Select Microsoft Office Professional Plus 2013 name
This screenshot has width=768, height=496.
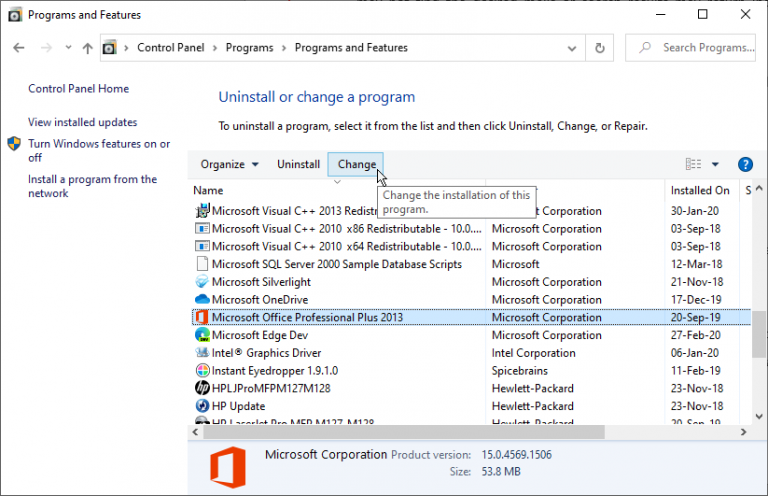point(307,317)
